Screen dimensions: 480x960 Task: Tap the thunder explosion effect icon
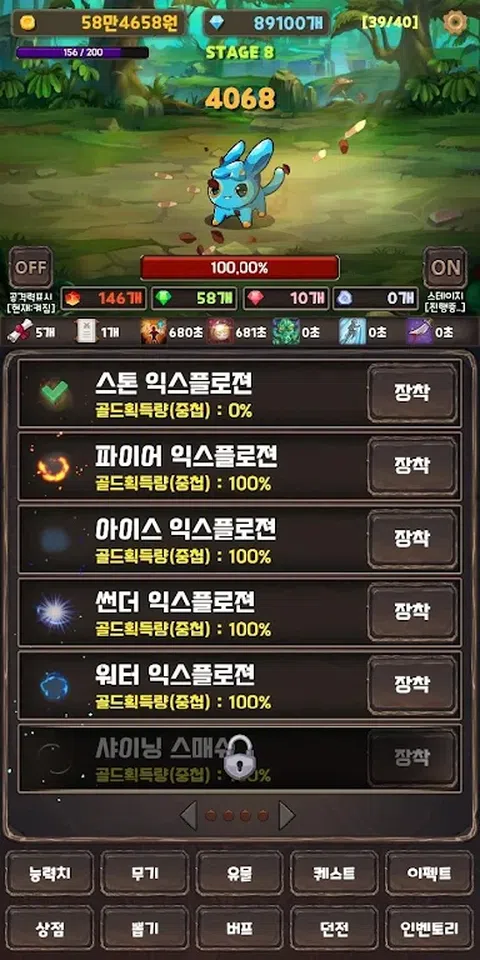[x=54, y=612]
